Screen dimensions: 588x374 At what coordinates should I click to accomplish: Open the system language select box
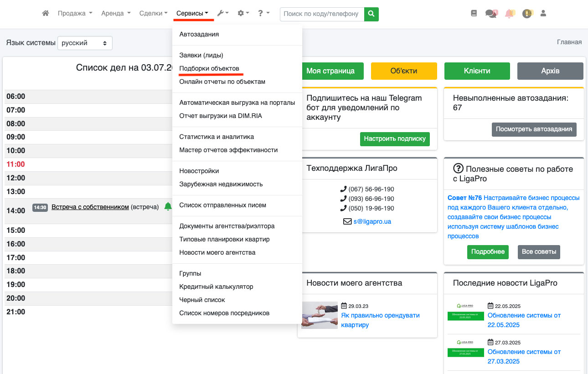pos(85,43)
